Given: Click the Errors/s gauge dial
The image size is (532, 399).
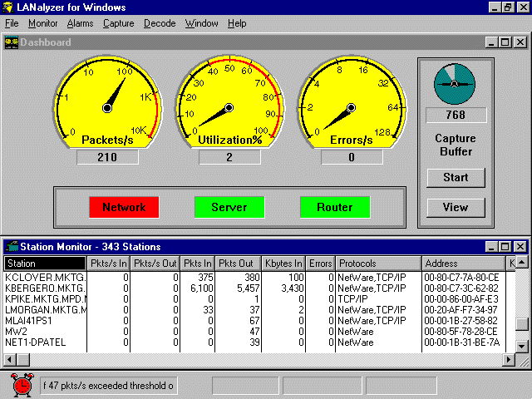Looking at the screenshot, I should coord(352,103).
